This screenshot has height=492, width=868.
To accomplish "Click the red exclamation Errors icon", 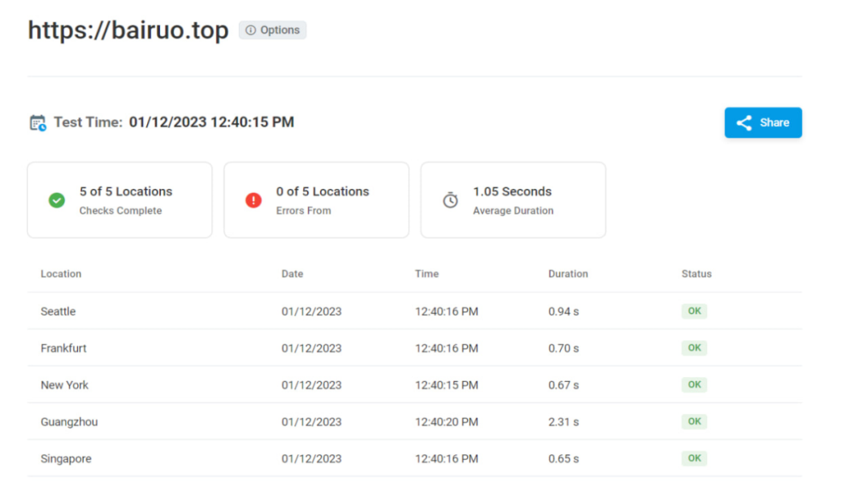I will click(x=253, y=200).
